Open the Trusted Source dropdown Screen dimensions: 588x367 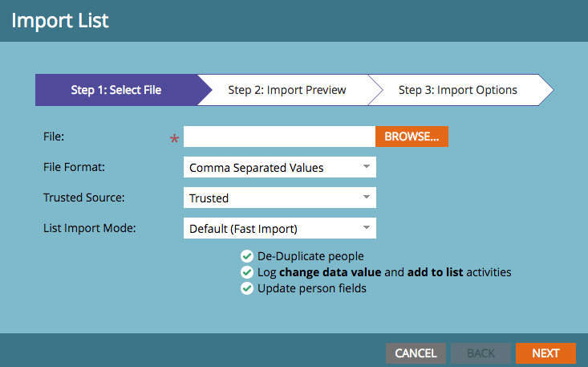point(280,198)
